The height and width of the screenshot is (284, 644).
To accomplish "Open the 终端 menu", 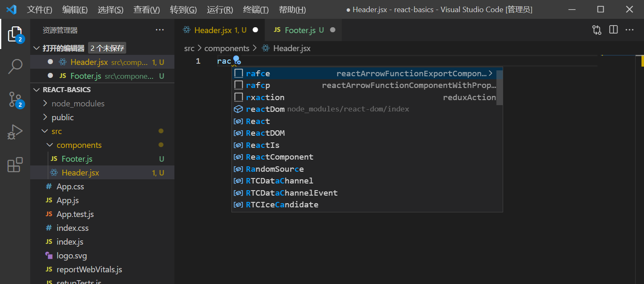I will 255,9.
